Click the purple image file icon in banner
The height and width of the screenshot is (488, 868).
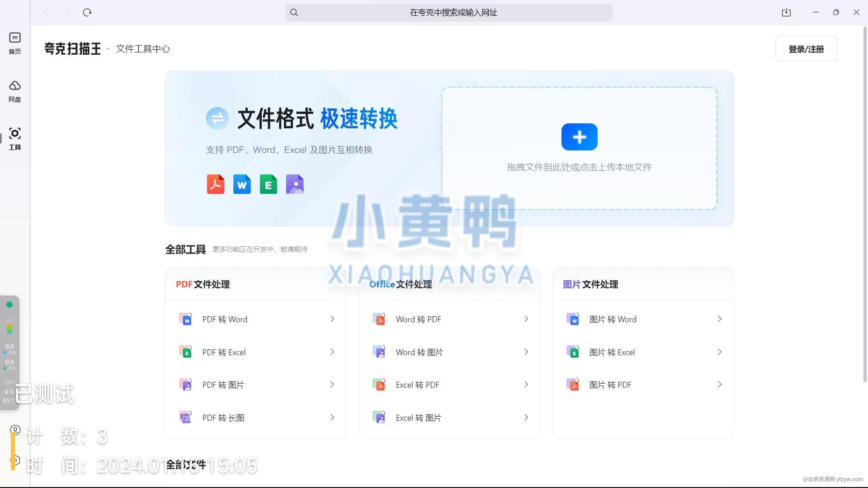(295, 184)
